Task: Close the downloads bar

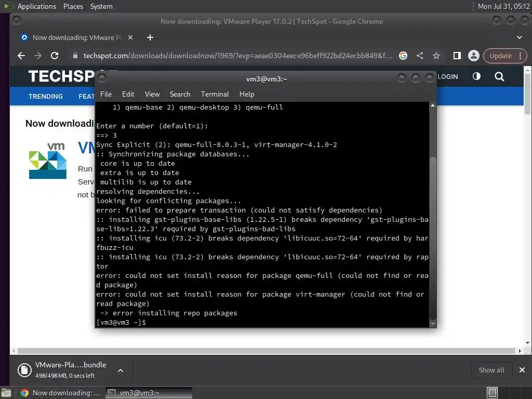Action: 522,370
